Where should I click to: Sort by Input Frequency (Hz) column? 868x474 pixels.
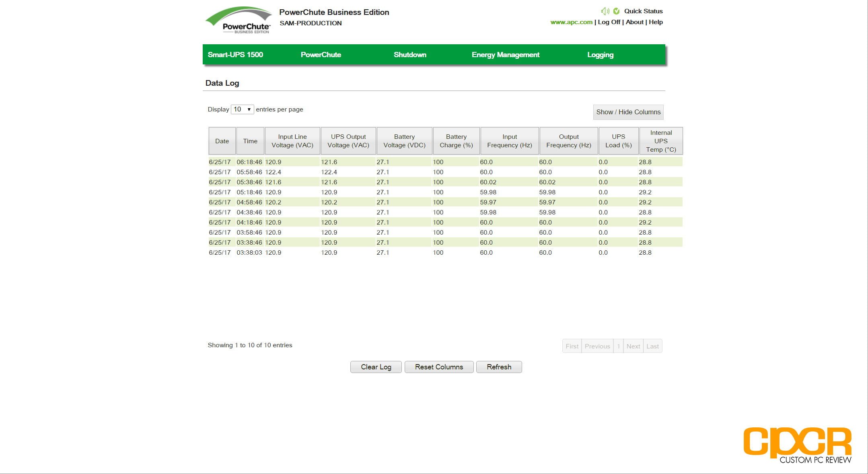510,141
